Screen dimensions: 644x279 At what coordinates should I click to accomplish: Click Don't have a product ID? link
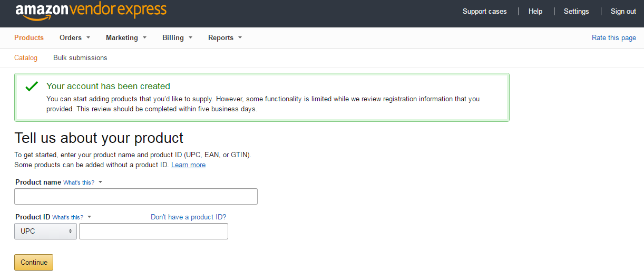click(188, 217)
